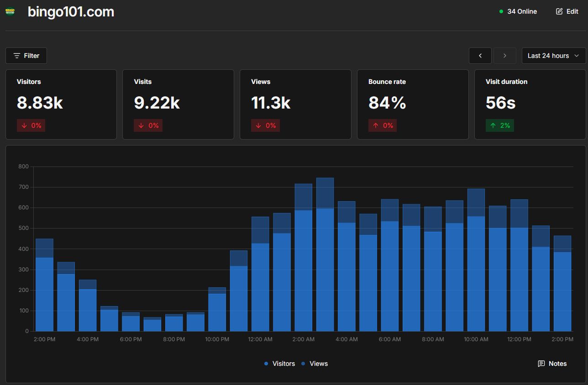Click the Bounce rate up-arrow badge
The height and width of the screenshot is (385, 588).
tap(383, 125)
